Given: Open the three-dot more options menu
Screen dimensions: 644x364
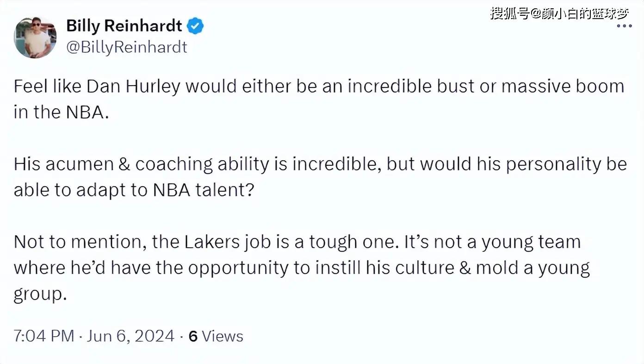Looking at the screenshot, I should 625,26.
